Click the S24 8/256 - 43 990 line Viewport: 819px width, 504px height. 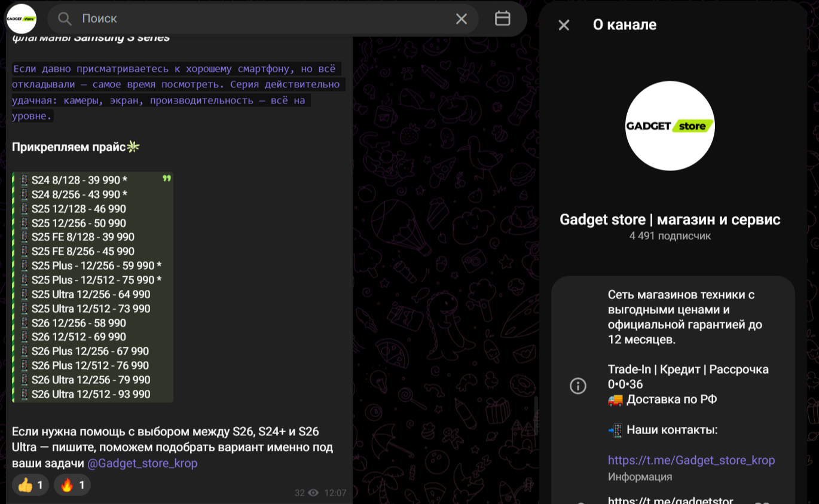click(74, 194)
